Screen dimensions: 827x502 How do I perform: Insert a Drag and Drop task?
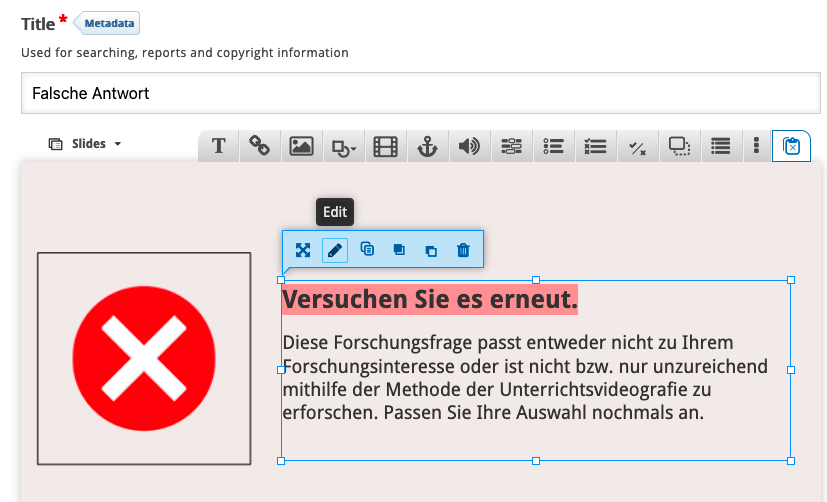(x=679, y=146)
